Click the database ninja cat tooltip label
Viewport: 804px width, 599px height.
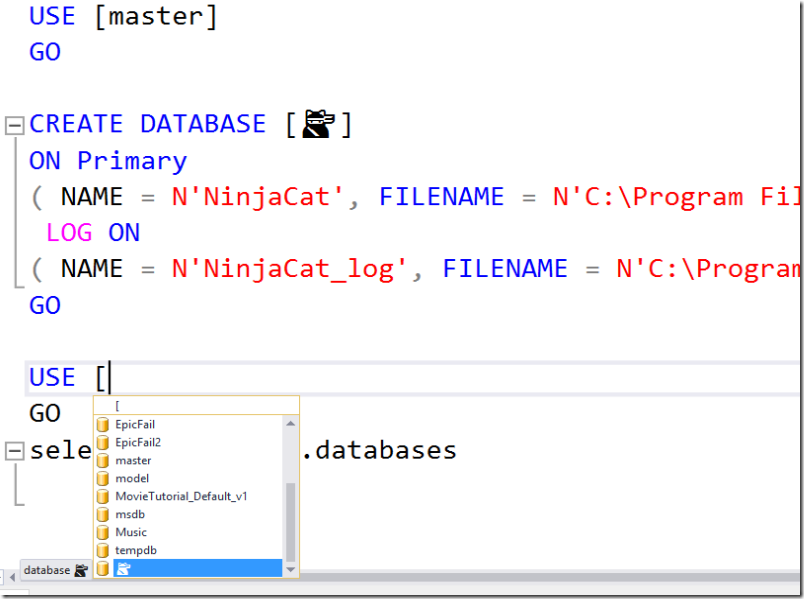[x=55, y=570]
